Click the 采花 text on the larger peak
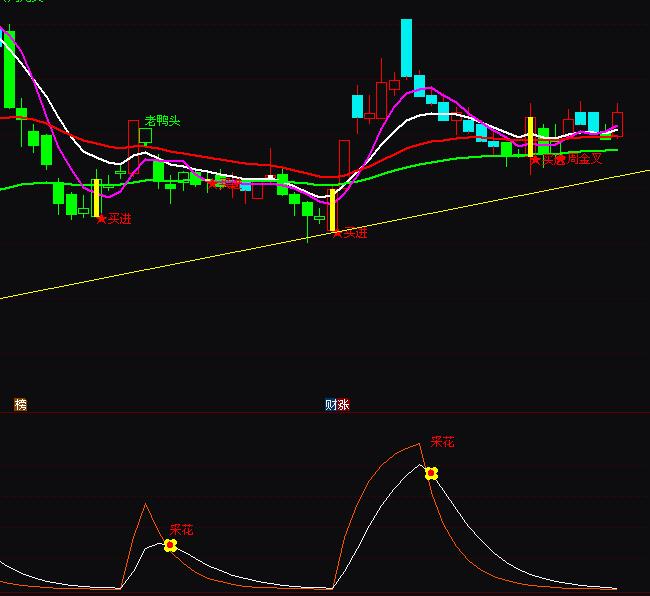This screenshot has width=650, height=596. (442, 441)
